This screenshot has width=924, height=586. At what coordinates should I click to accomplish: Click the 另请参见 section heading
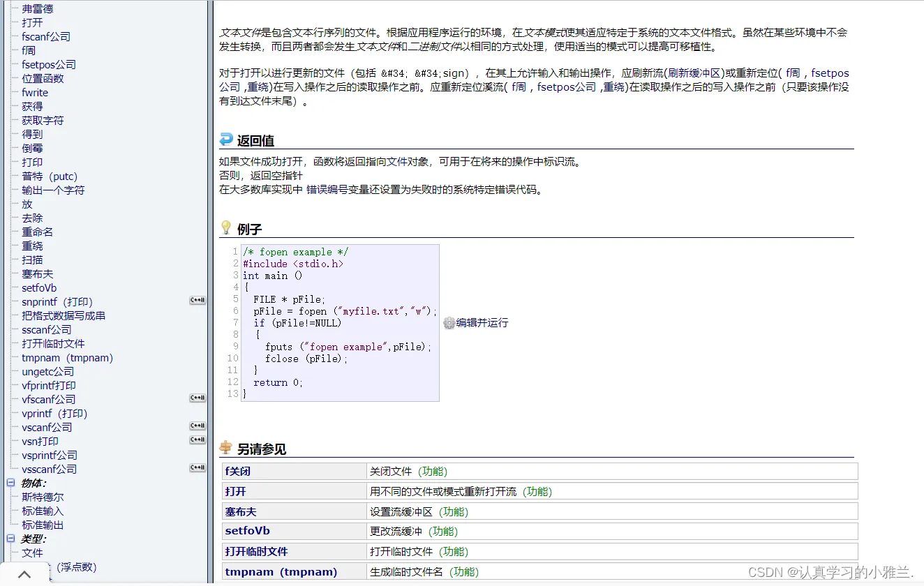[x=262, y=449]
